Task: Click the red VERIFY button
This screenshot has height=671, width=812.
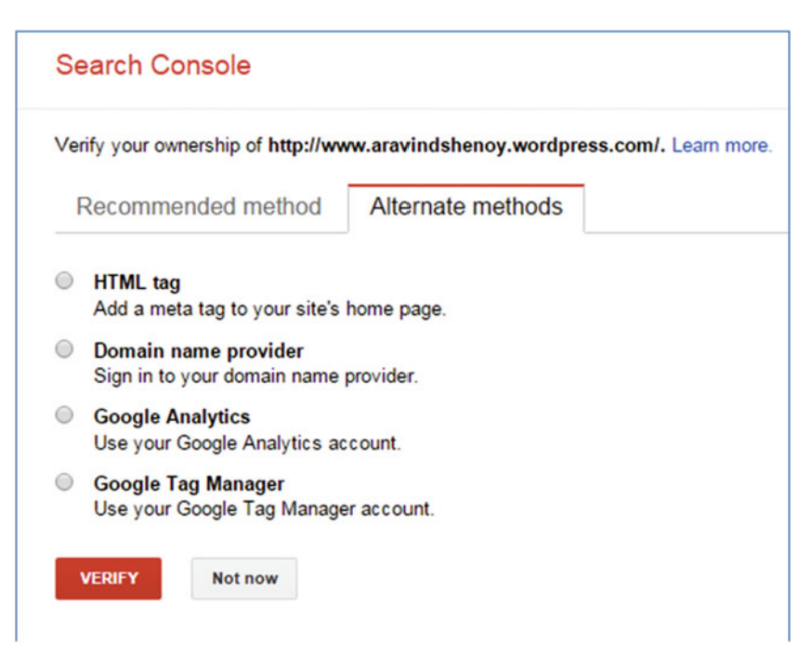Action: tap(108, 578)
